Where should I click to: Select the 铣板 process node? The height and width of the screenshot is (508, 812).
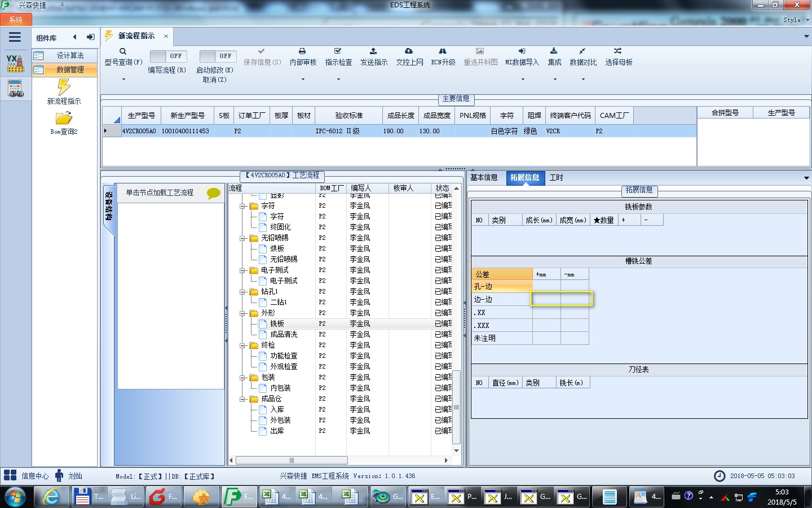click(x=277, y=324)
